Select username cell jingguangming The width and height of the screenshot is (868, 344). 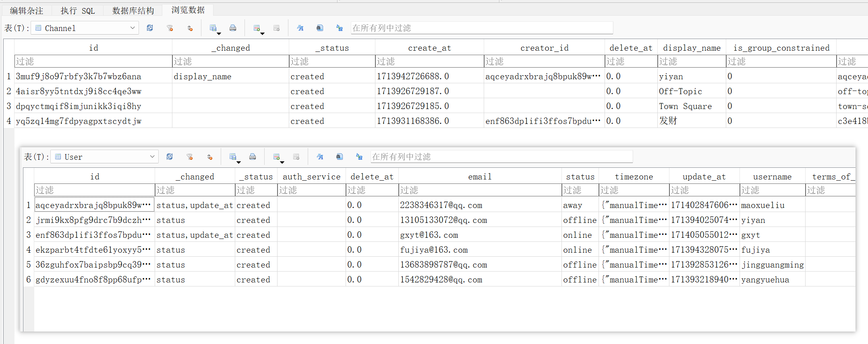click(772, 265)
